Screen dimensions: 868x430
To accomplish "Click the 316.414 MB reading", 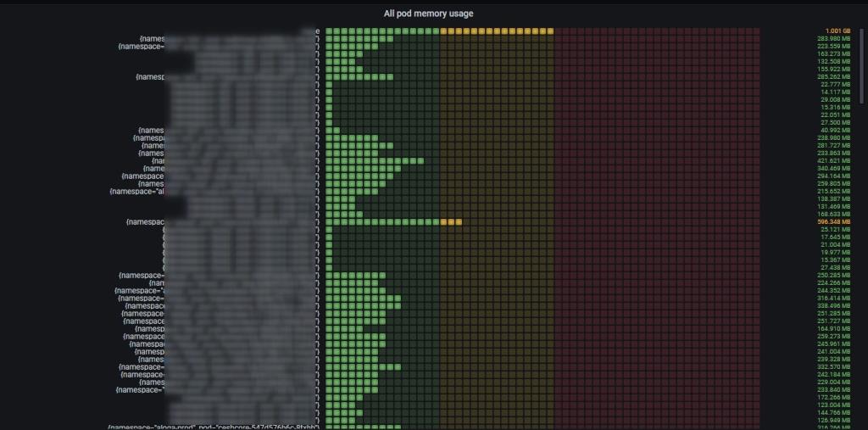I will point(834,299).
